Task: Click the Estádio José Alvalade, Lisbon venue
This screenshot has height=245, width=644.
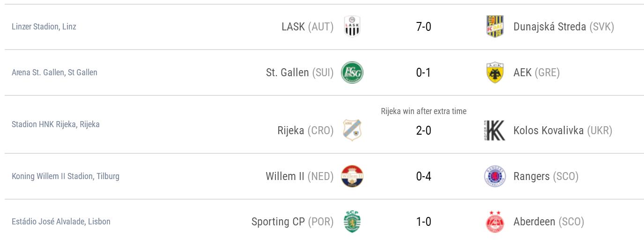Action: (61, 222)
